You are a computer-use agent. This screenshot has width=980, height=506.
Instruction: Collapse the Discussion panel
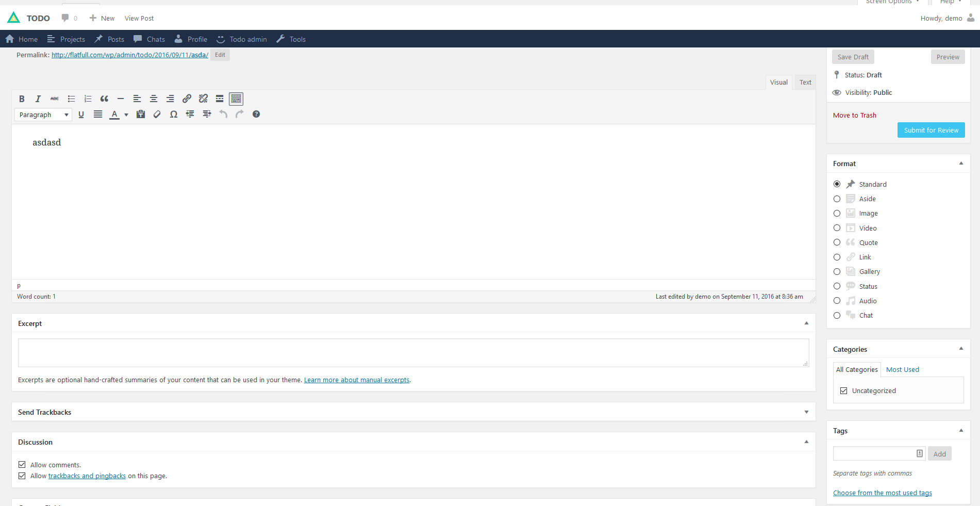[x=806, y=442]
